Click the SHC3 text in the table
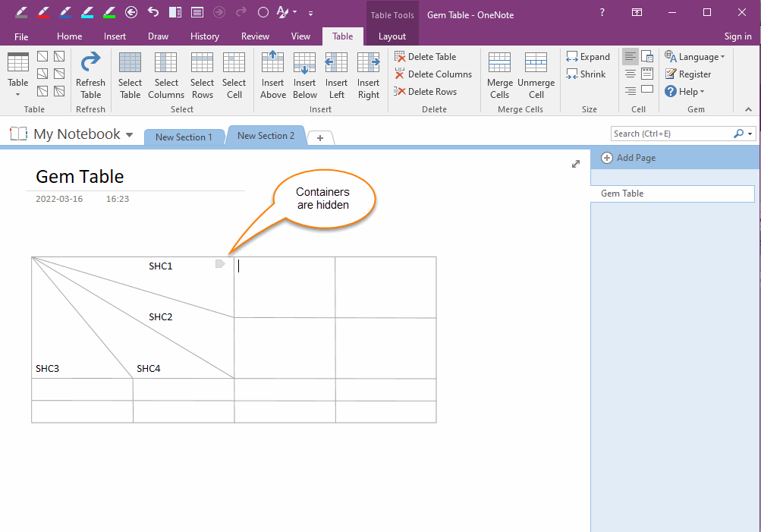The height and width of the screenshot is (532, 761). [x=47, y=368]
